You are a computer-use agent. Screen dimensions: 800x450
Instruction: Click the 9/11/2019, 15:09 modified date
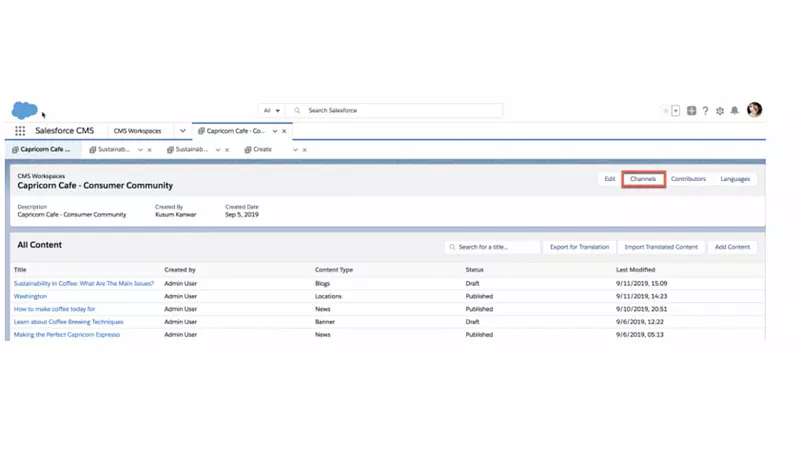[x=641, y=284]
